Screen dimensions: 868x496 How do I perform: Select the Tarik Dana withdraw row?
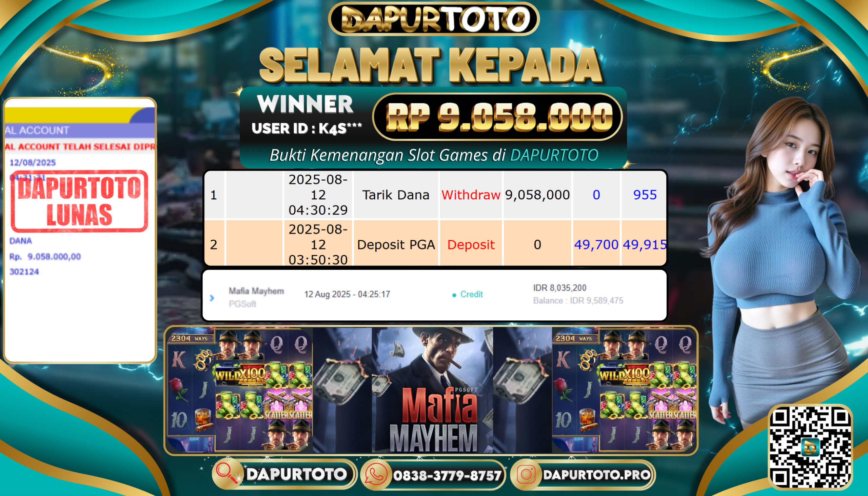point(435,195)
